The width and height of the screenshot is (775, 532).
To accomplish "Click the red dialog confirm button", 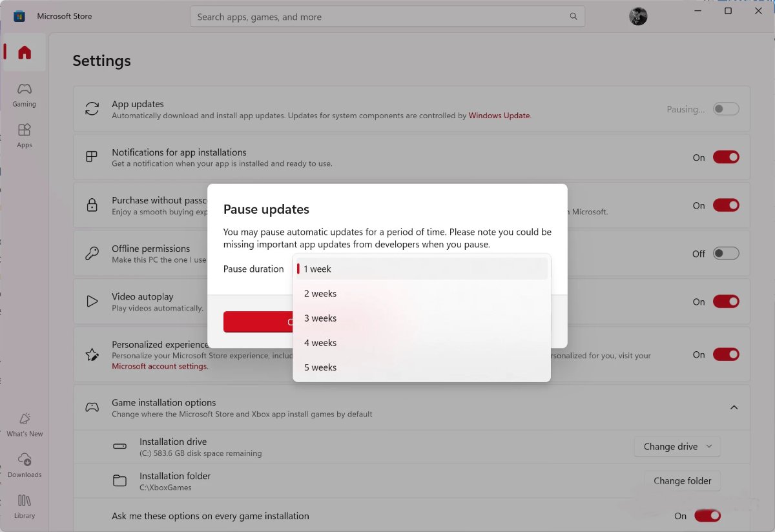I will (258, 322).
